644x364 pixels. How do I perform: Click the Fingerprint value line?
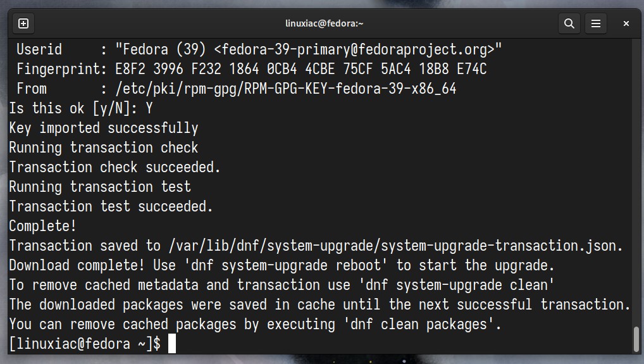pos(300,69)
